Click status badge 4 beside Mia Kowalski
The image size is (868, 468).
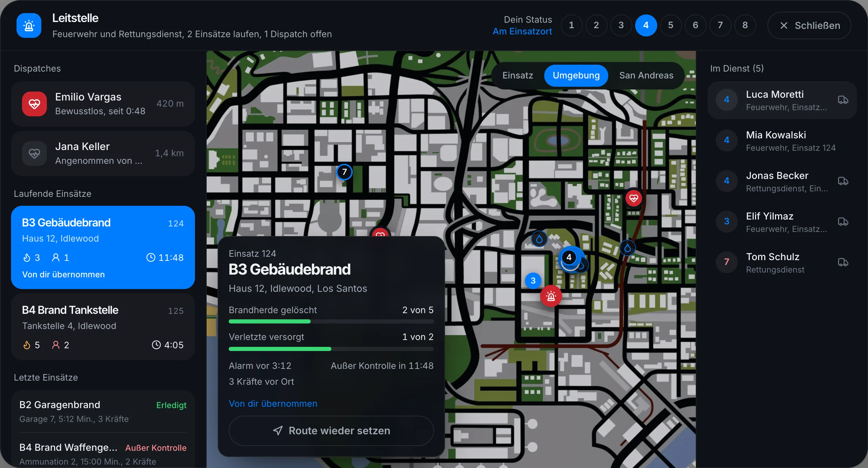pyautogui.click(x=727, y=140)
